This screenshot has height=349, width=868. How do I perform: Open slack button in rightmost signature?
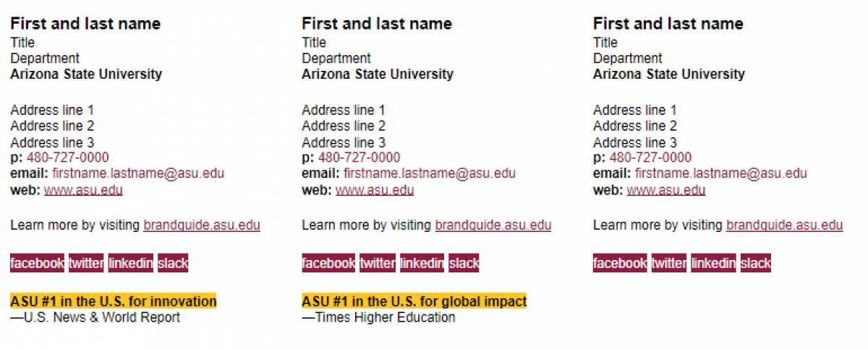pos(756,264)
